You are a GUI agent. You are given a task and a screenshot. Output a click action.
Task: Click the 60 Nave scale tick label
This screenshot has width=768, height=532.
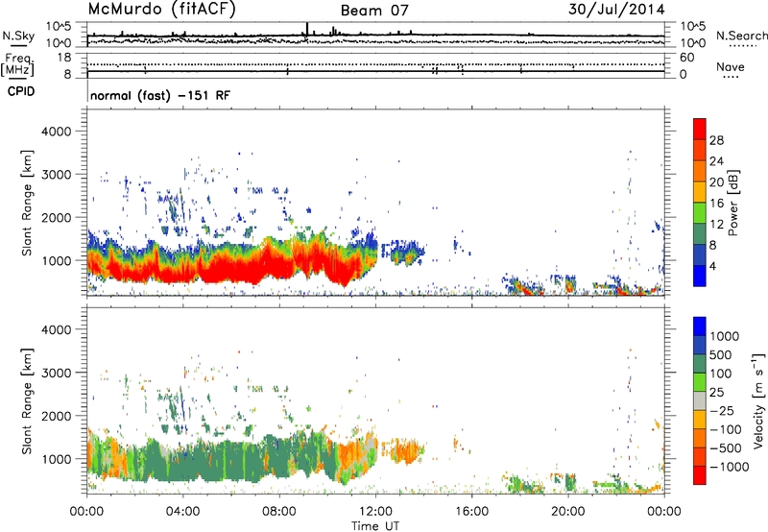click(686, 58)
